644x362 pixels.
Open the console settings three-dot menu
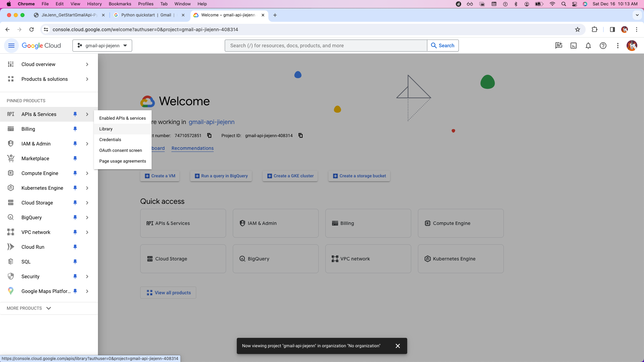point(618,46)
